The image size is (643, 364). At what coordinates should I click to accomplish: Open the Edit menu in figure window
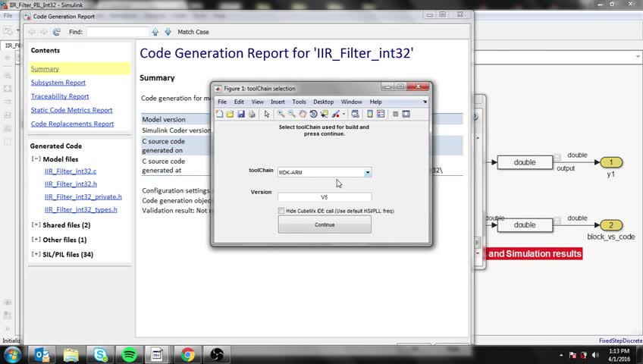click(239, 102)
